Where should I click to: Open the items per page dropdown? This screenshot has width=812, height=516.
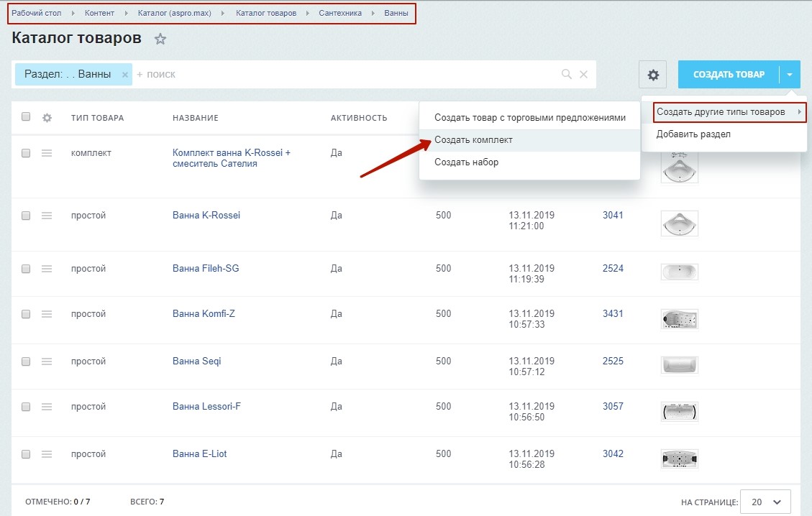pyautogui.click(x=765, y=502)
